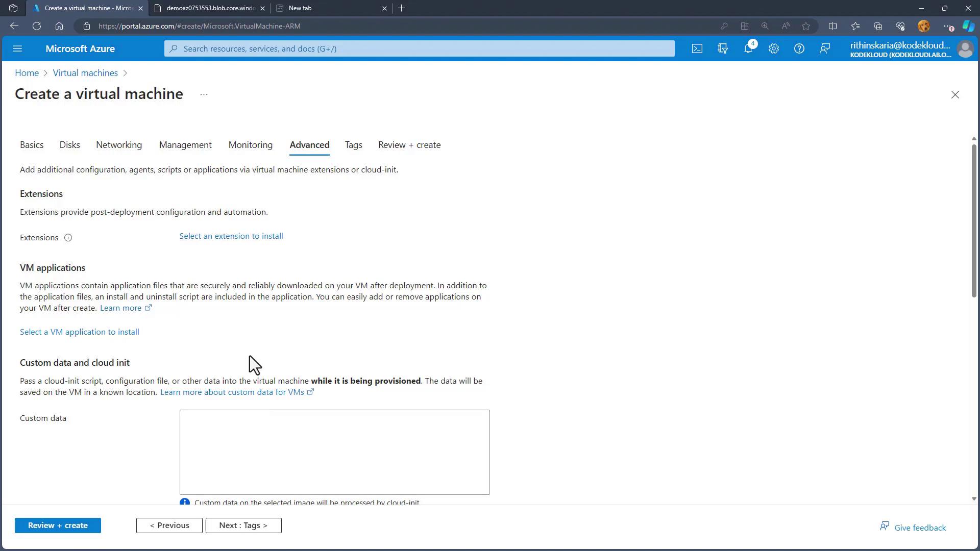Open the Azure portal hamburger menu

pyautogui.click(x=17, y=48)
